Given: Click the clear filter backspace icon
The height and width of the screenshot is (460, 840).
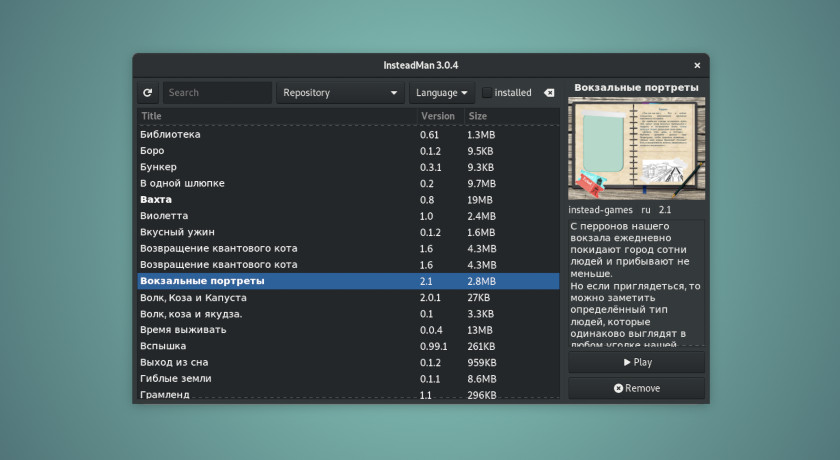Looking at the screenshot, I should pyautogui.click(x=549, y=93).
